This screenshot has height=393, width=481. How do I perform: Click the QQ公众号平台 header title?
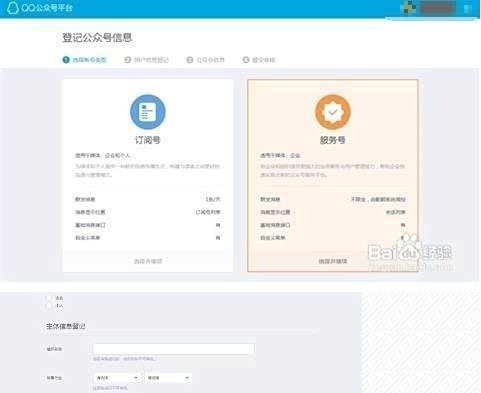point(47,8)
